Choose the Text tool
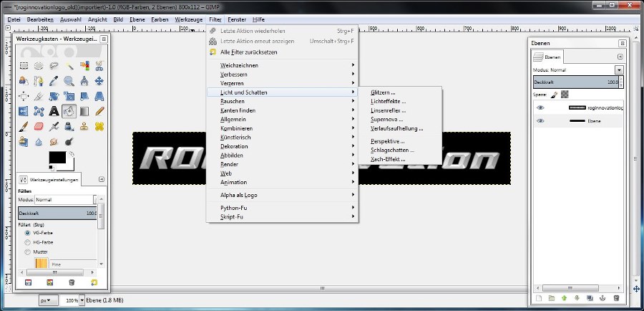Viewport: 644px width, 311px height. (54, 111)
